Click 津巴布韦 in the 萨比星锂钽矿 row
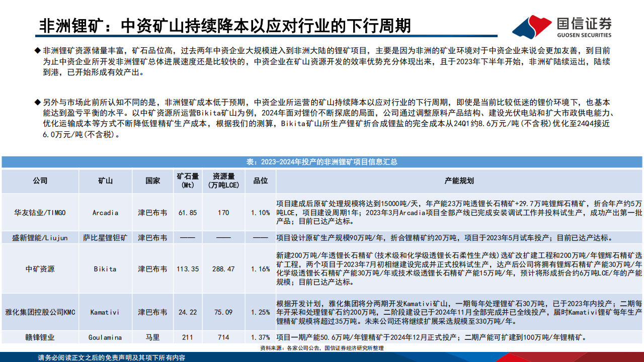This screenshot has width=644, height=362. click(x=152, y=237)
